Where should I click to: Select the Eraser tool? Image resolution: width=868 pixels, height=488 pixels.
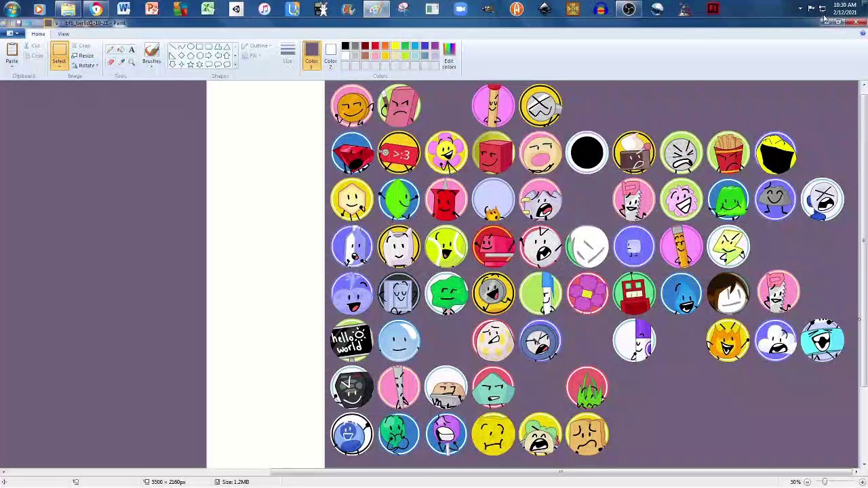[x=111, y=62]
